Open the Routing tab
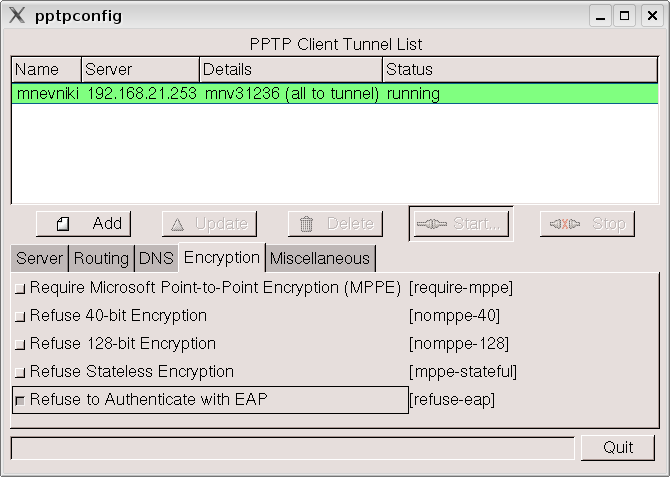The image size is (670, 477). tap(101, 258)
